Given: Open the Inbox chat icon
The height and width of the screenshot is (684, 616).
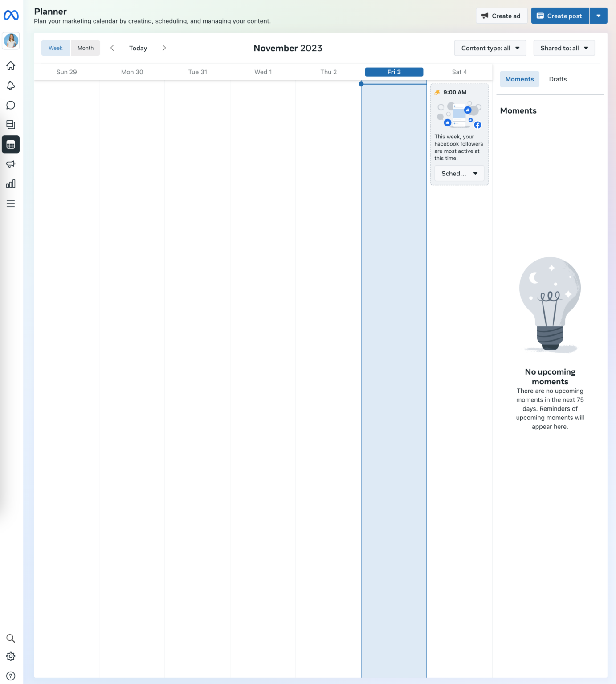Looking at the screenshot, I should tap(11, 105).
